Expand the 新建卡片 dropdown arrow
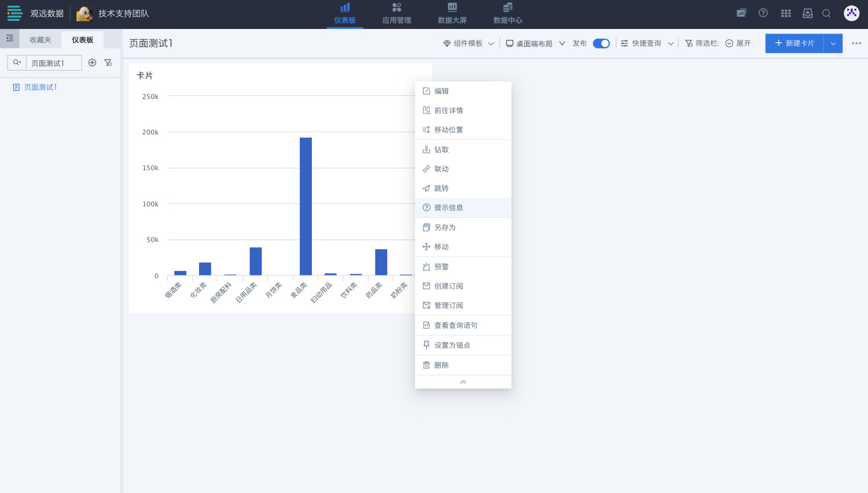 (x=833, y=43)
